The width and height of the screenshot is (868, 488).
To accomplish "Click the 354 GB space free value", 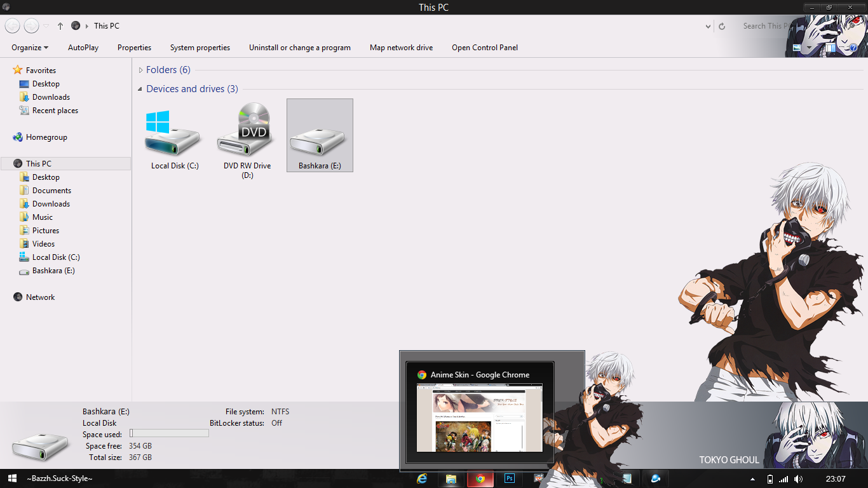I will pos(140,446).
